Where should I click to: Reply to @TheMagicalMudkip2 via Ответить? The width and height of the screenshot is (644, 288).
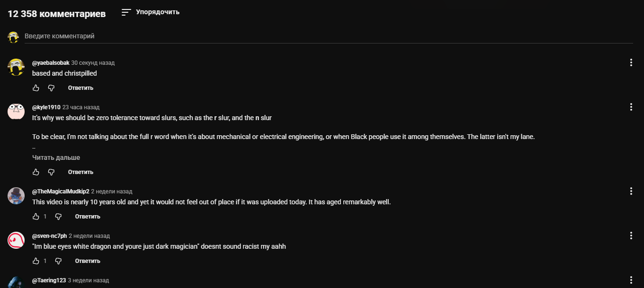click(88, 217)
